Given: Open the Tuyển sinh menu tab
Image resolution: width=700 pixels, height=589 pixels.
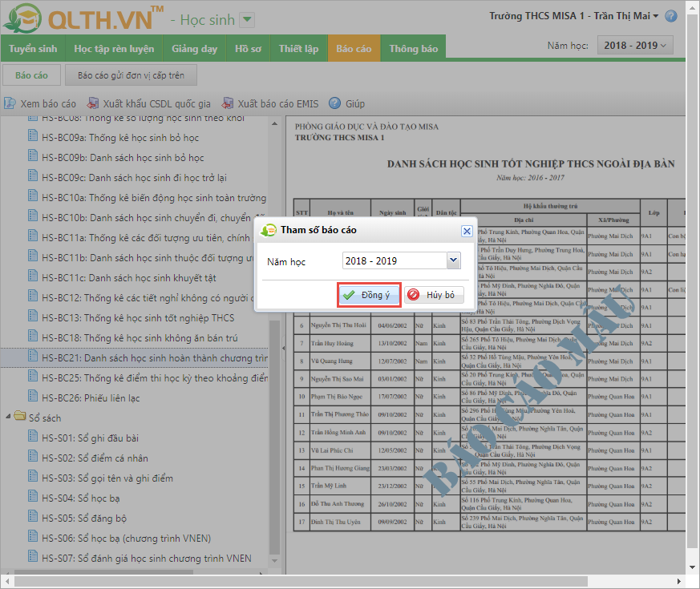Looking at the screenshot, I should point(33,49).
